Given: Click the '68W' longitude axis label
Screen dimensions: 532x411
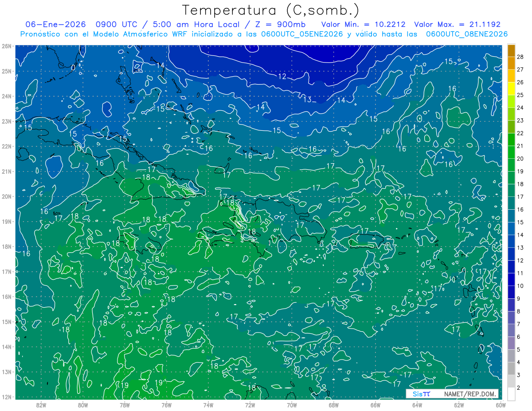Looking at the screenshot, I should coord(333,405).
